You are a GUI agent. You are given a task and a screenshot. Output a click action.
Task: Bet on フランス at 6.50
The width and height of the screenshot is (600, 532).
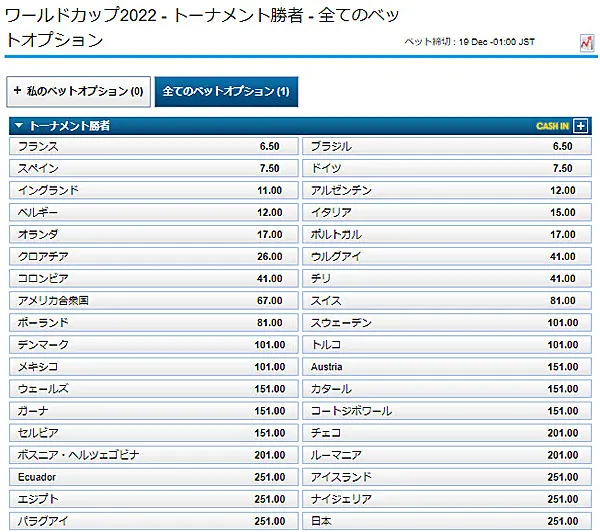pyautogui.click(x=152, y=146)
